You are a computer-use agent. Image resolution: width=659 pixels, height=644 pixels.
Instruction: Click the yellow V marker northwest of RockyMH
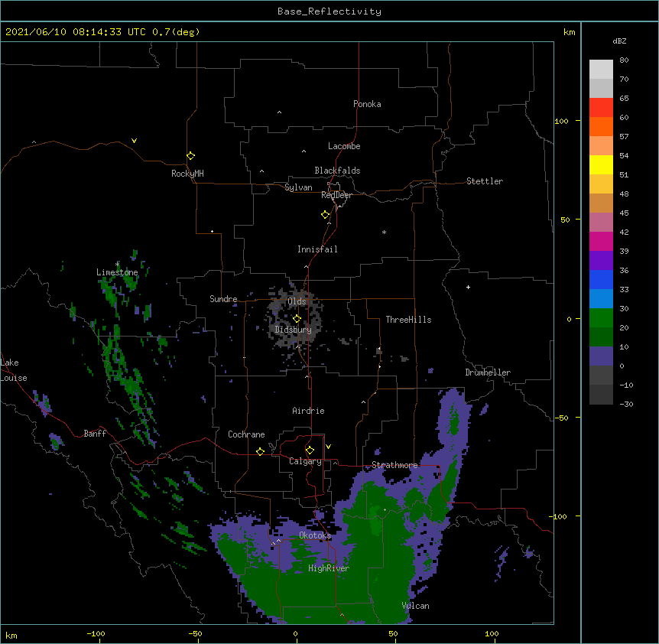click(134, 141)
